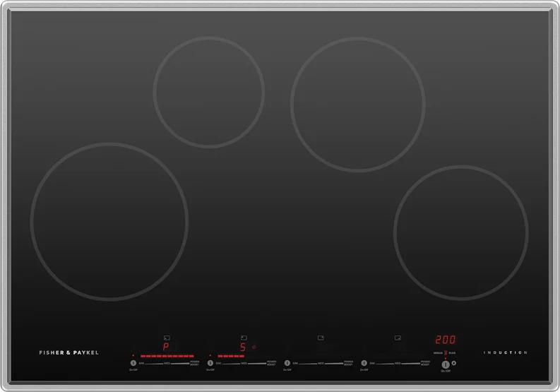Tap the large front-left cooking zone ring
Image resolution: width=560 pixels, height=392 pixels.
(x=109, y=222)
